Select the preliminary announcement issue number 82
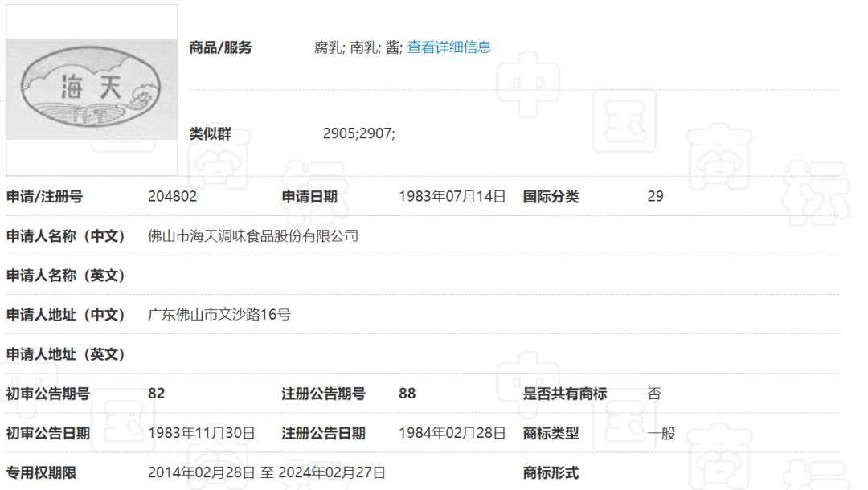This screenshot has width=868, height=490. point(156,394)
